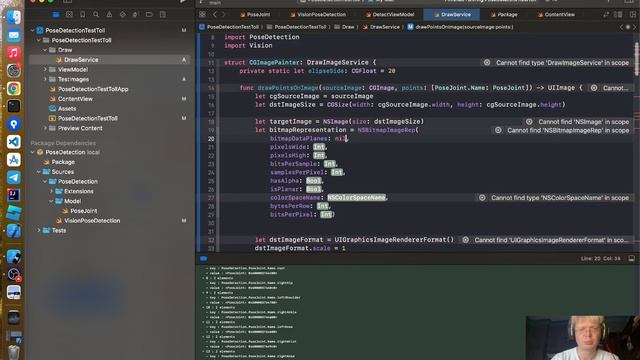Open the related items grid icon
Viewport: 640px width, 360px height.
click(202, 15)
